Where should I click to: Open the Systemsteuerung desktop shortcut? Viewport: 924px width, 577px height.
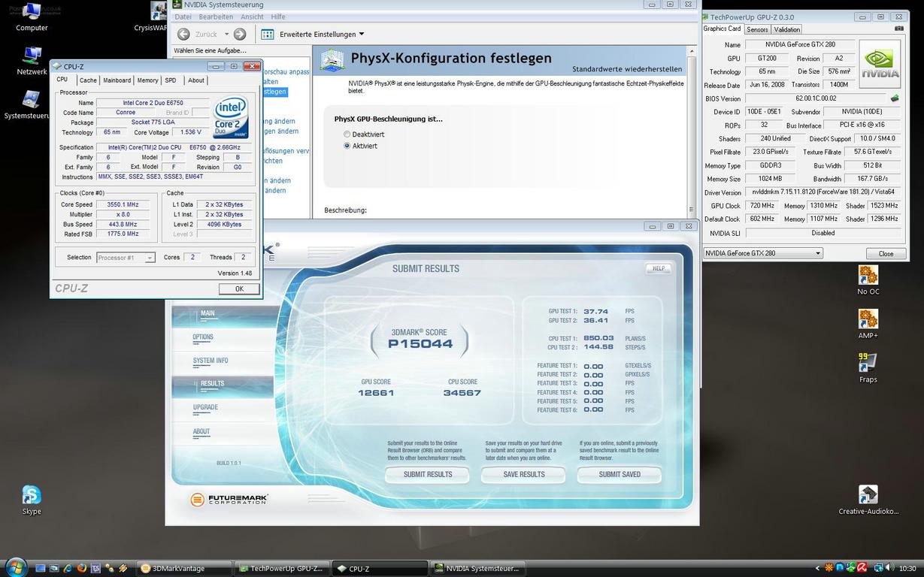pos(29,105)
